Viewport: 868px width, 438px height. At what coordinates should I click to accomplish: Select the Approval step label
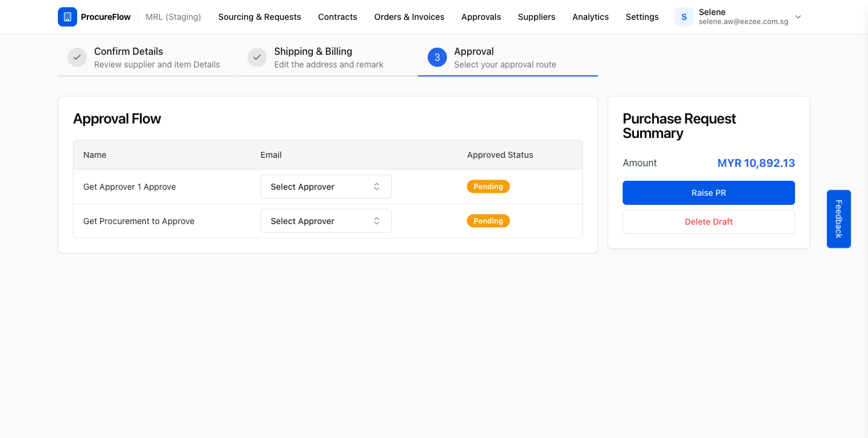(474, 52)
